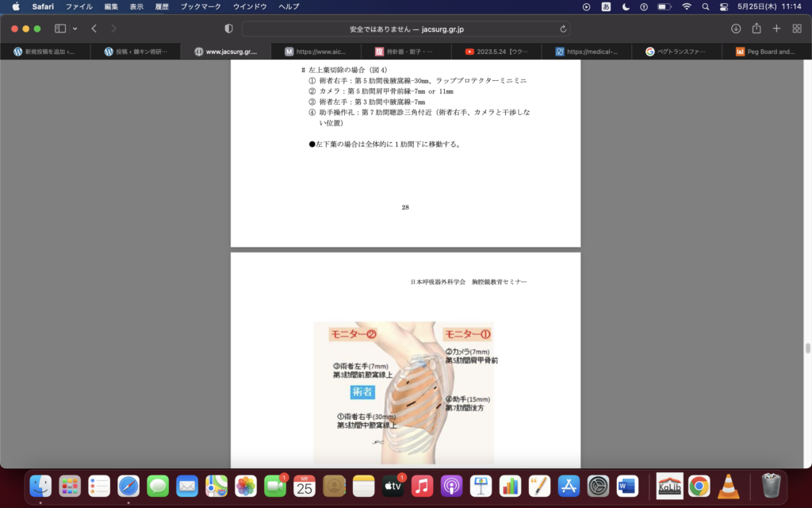This screenshot has width=812, height=508.
Task: Expand the sidebar dropdown chevron
Action: click(x=75, y=29)
